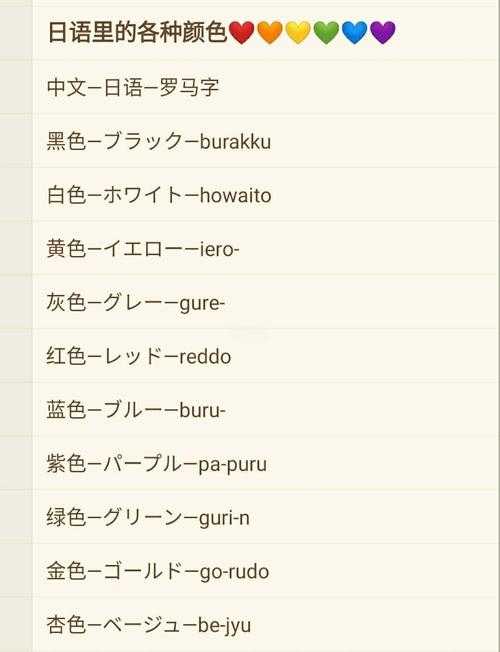Click the green heart emoji
Image resolution: width=500 pixels, height=652 pixels.
326,32
